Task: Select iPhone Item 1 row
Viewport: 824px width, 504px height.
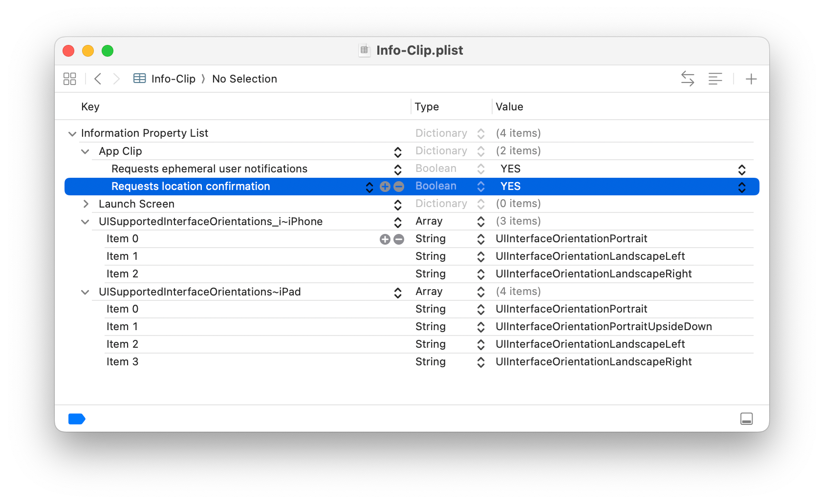Action: pyautogui.click(x=412, y=256)
